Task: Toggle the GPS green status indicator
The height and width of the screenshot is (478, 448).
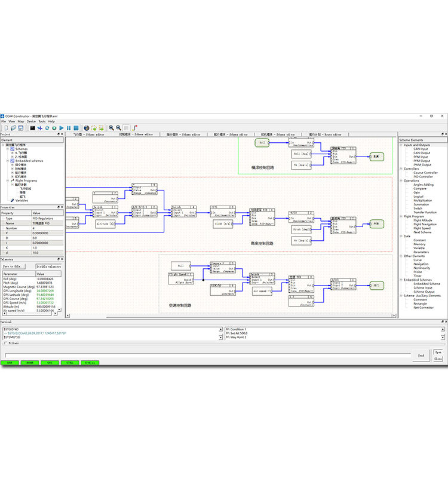Action: pyautogui.click(x=50, y=362)
